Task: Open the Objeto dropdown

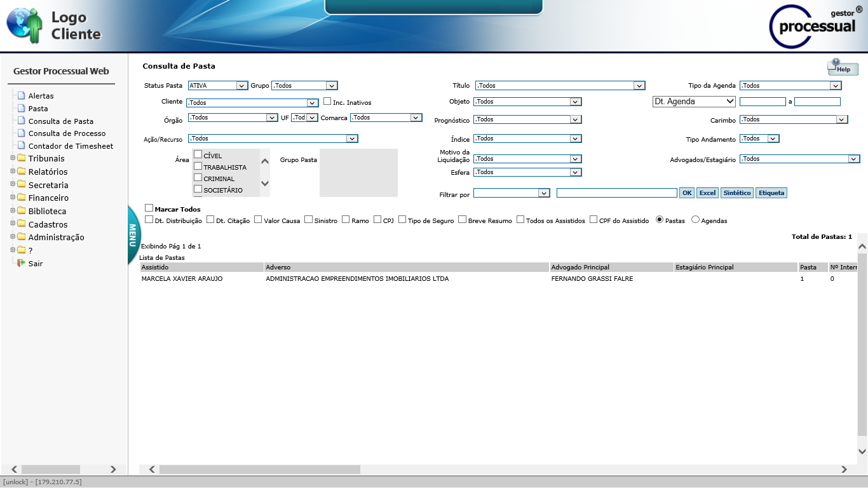Action: click(527, 102)
